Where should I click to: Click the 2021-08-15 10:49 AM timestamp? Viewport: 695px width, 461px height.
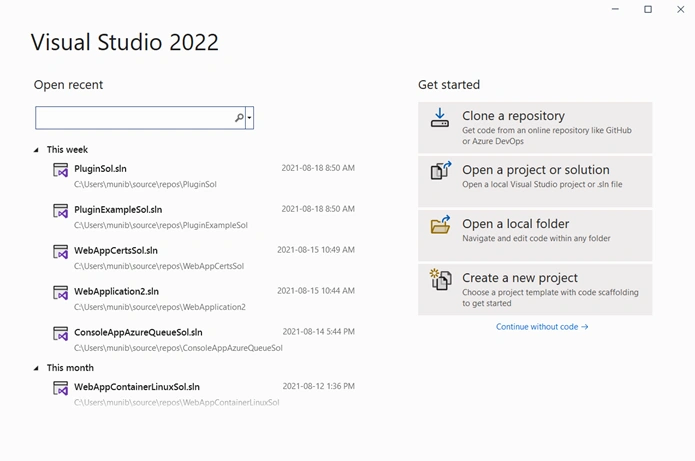click(x=316, y=250)
